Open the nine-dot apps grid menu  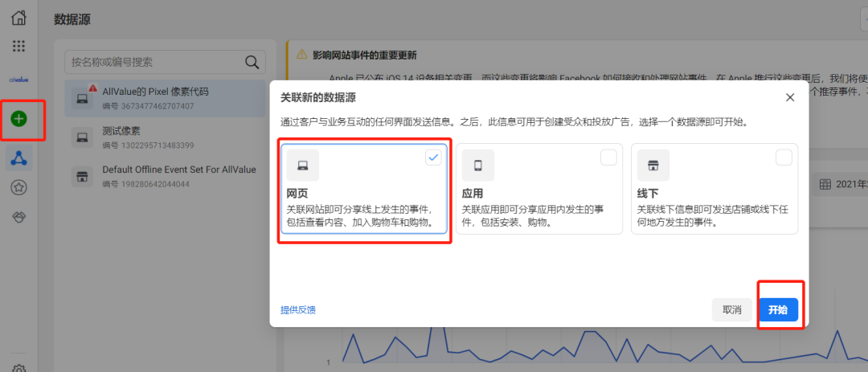[18, 46]
